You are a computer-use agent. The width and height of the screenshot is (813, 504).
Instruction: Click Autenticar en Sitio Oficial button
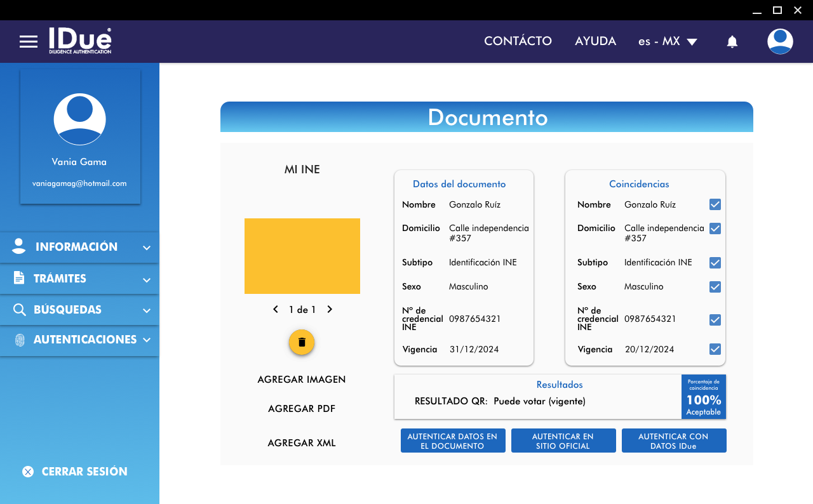tap(563, 441)
